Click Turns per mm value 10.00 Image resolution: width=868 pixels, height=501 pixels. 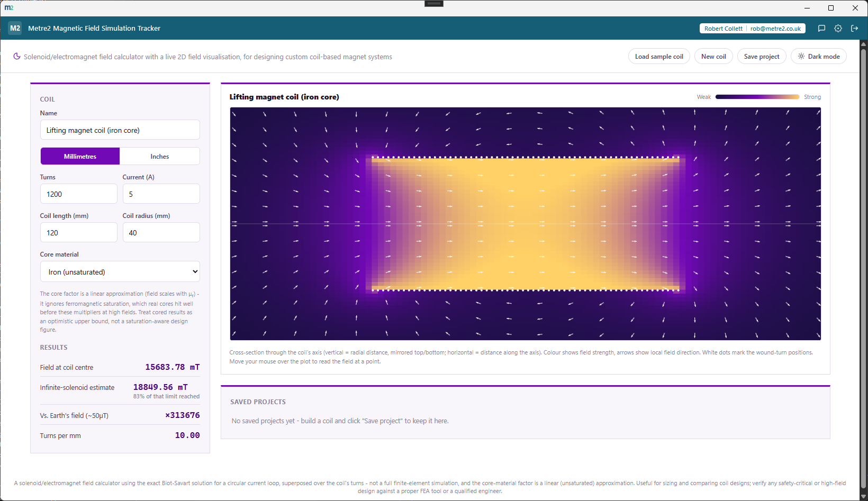click(187, 435)
